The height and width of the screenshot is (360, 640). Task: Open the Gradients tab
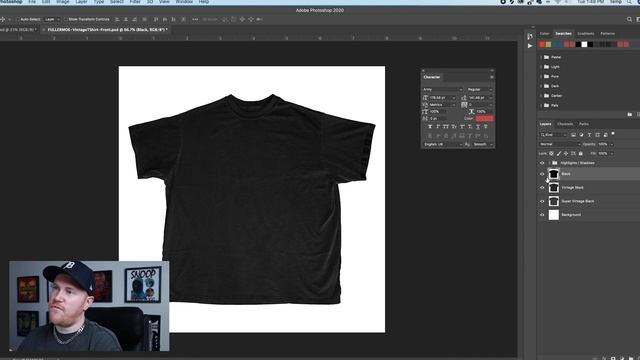586,33
